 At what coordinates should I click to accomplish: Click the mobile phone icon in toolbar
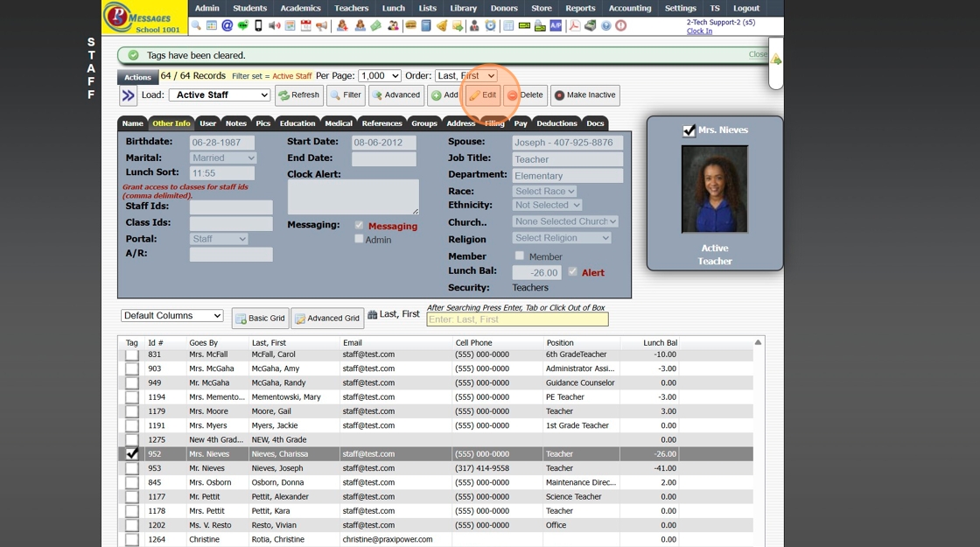click(258, 26)
